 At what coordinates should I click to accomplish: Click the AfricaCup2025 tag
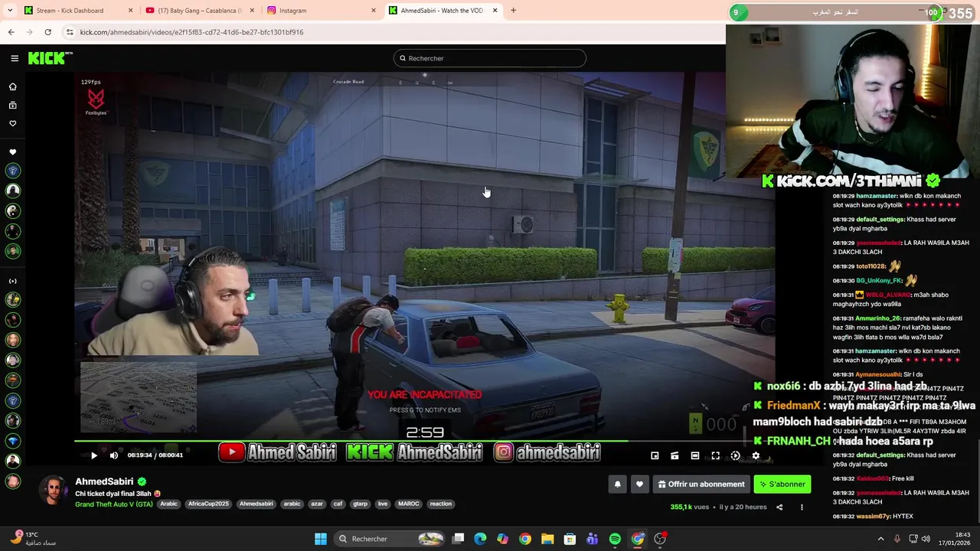point(208,504)
